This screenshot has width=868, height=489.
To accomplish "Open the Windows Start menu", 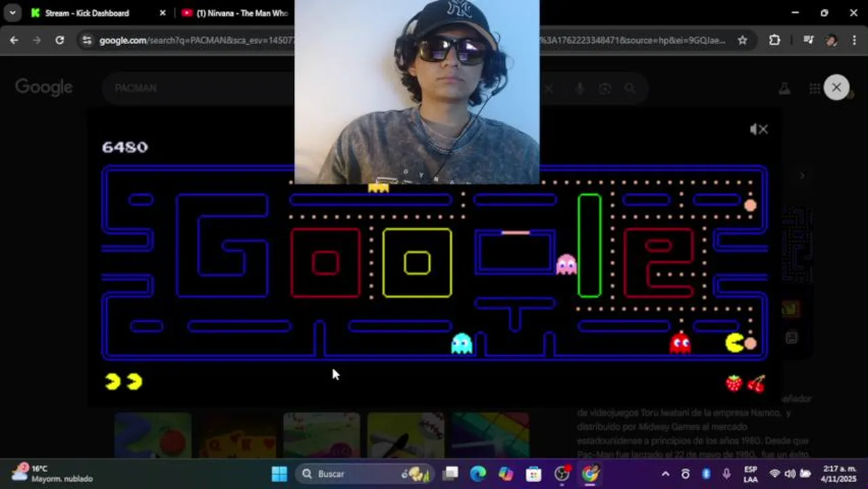I will coord(279,473).
